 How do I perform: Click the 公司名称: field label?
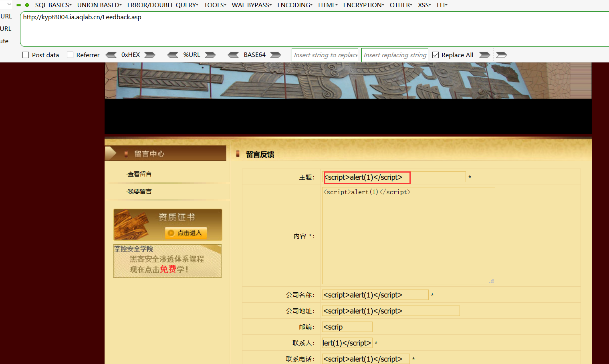point(300,295)
